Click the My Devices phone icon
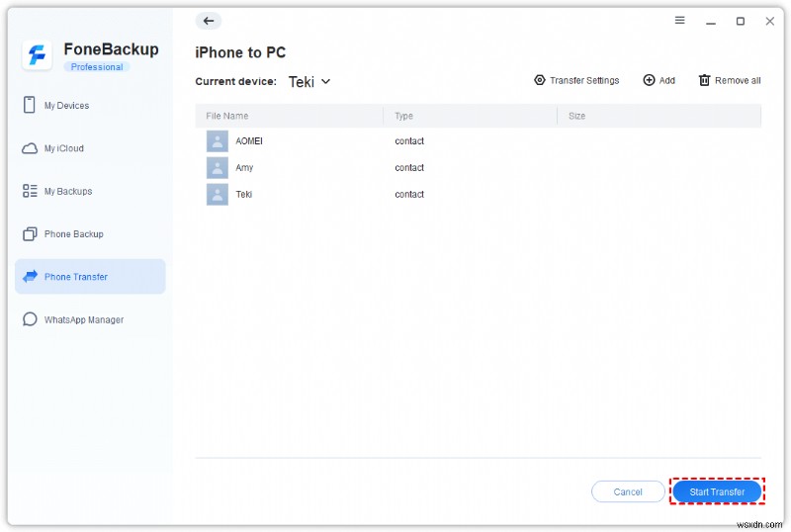Image resolution: width=791 pixels, height=532 pixels. (x=30, y=105)
